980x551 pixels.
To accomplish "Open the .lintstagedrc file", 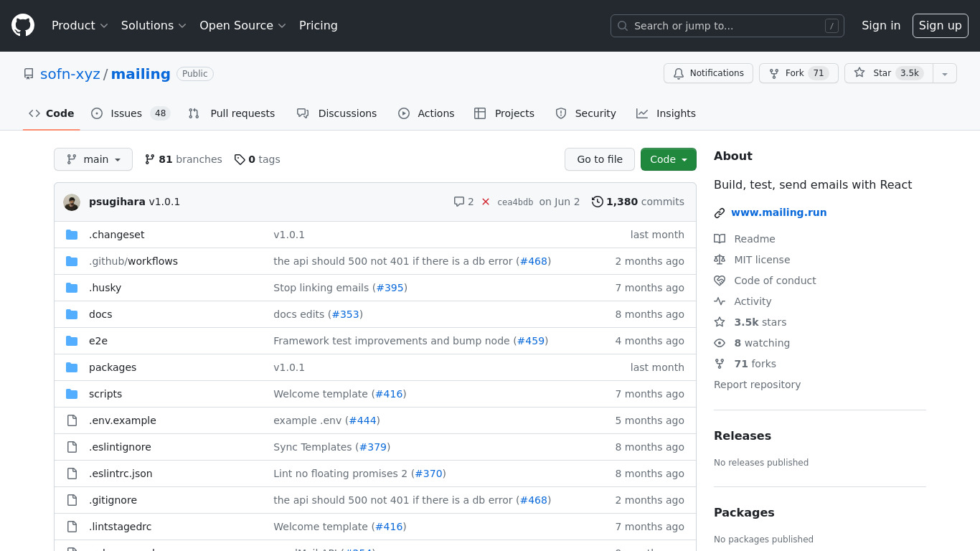I will click(x=121, y=527).
